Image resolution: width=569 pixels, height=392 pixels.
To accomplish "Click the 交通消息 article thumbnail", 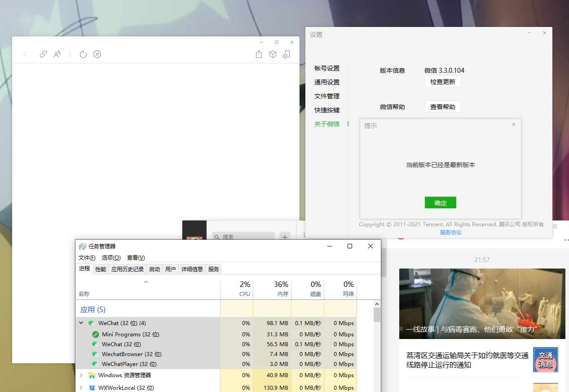I will click(x=546, y=360).
